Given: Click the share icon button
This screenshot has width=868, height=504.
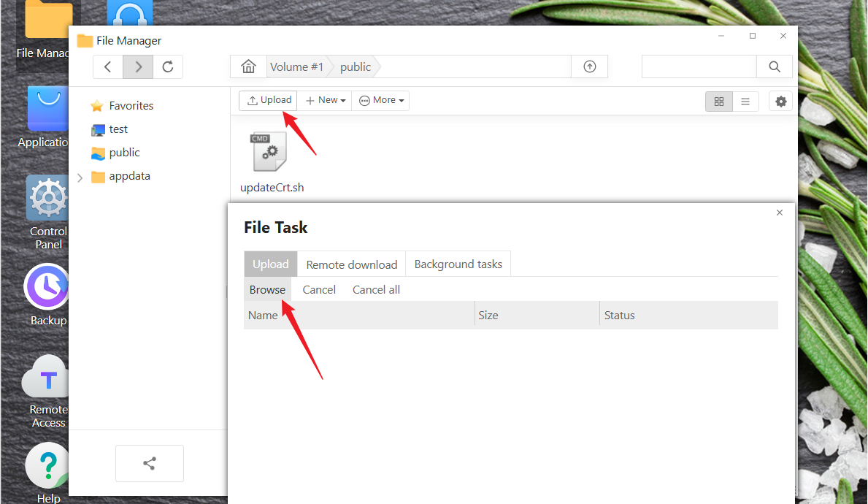Looking at the screenshot, I should (x=150, y=463).
